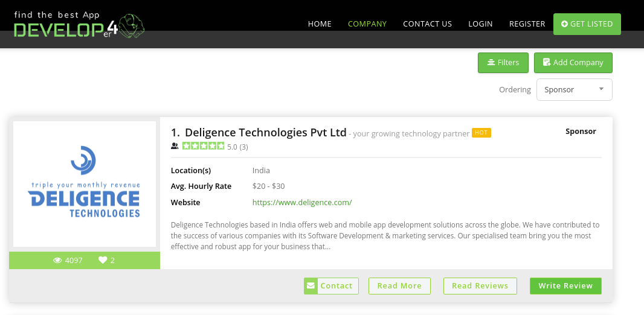This screenshot has height=315, width=644.
Task: Click the Developer4 site logo
Action: pyautogui.click(x=79, y=25)
